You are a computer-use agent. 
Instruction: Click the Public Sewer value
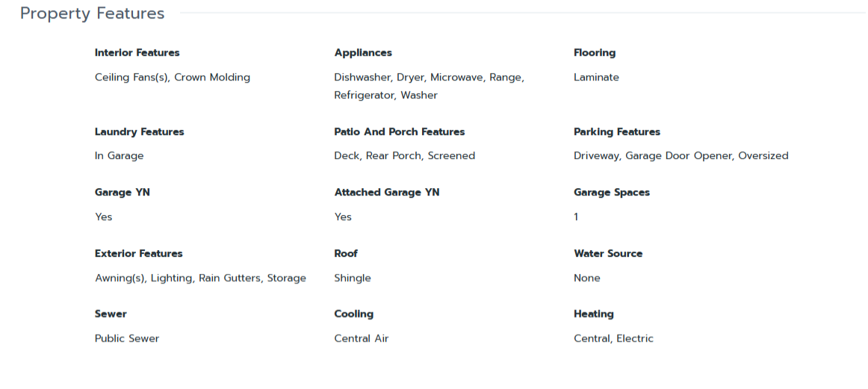127,339
